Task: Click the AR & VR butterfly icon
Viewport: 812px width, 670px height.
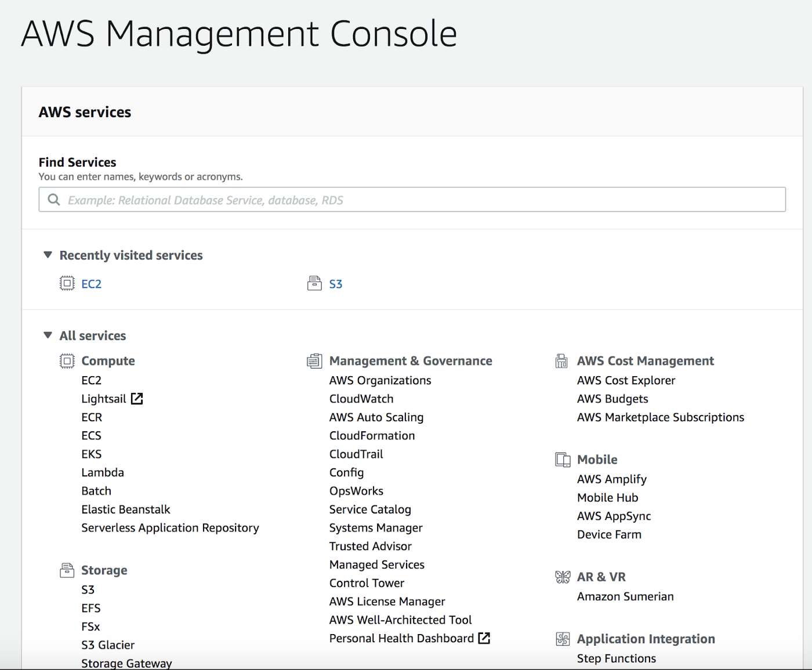Action: [563, 577]
